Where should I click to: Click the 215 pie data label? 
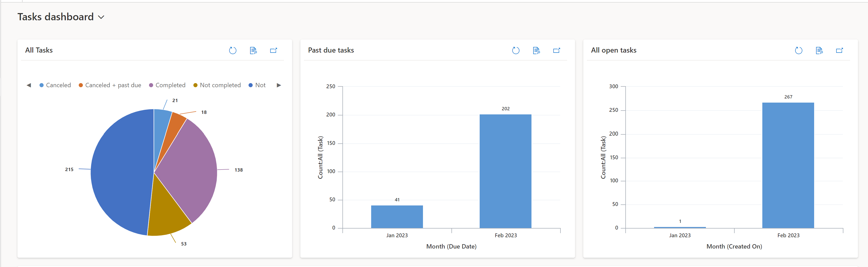(69, 169)
